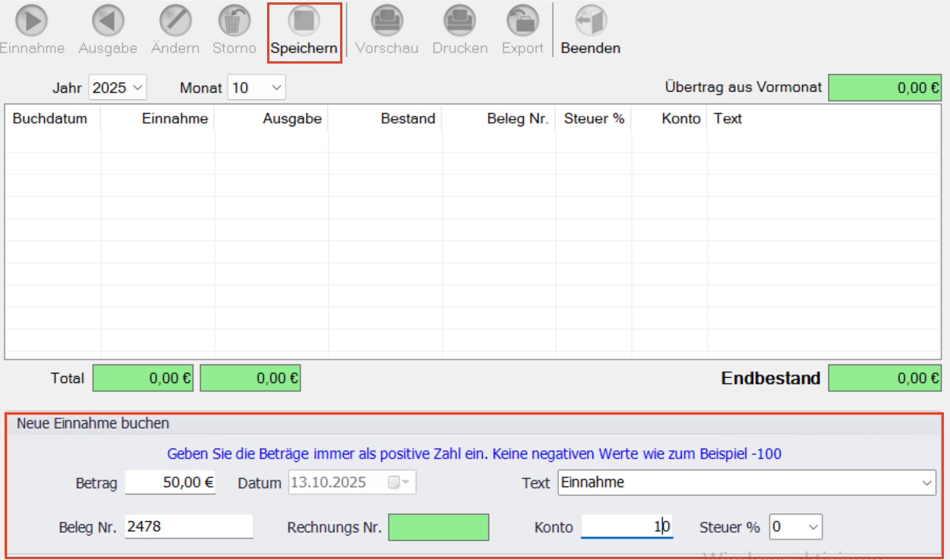
Task: Click the Endbestand 0,00 € value
Action: [x=885, y=378]
